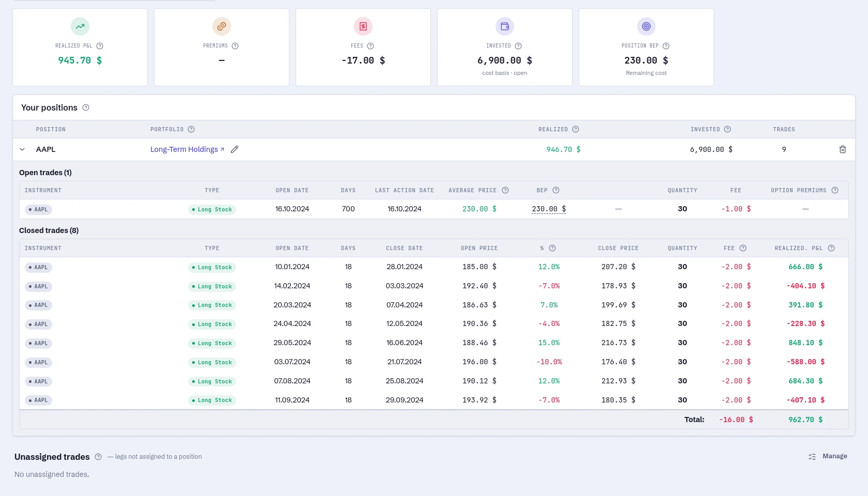The height and width of the screenshot is (496, 868).
Task: Click AAPL tag in 10.01.2024 trade row
Action: [38, 268]
